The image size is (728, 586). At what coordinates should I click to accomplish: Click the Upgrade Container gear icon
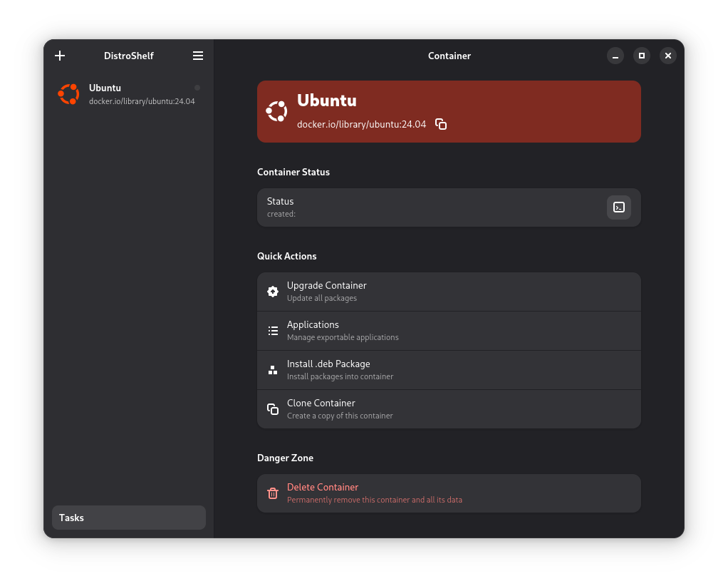pyautogui.click(x=273, y=292)
